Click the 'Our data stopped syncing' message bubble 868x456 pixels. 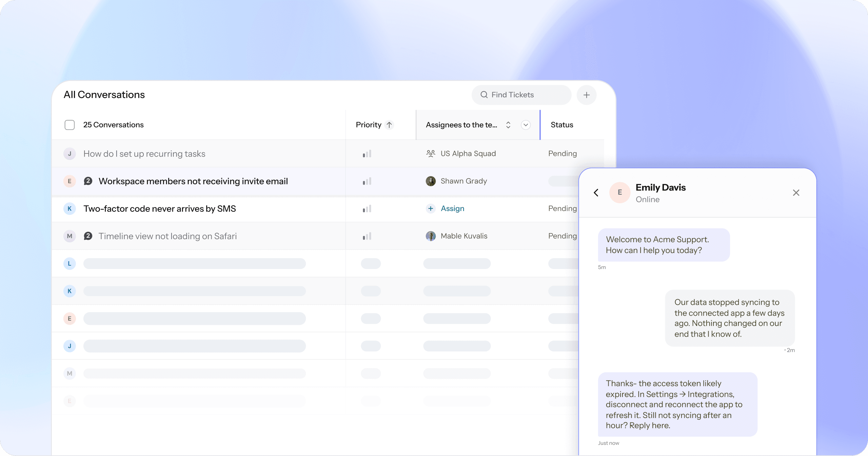click(730, 318)
